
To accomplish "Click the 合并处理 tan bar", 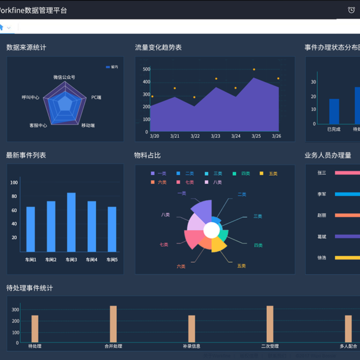I will [x=113, y=324].
